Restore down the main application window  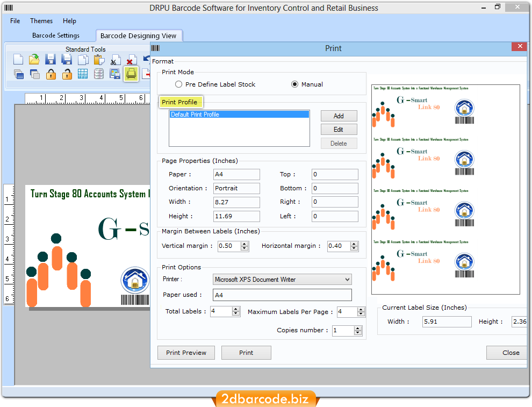498,7
